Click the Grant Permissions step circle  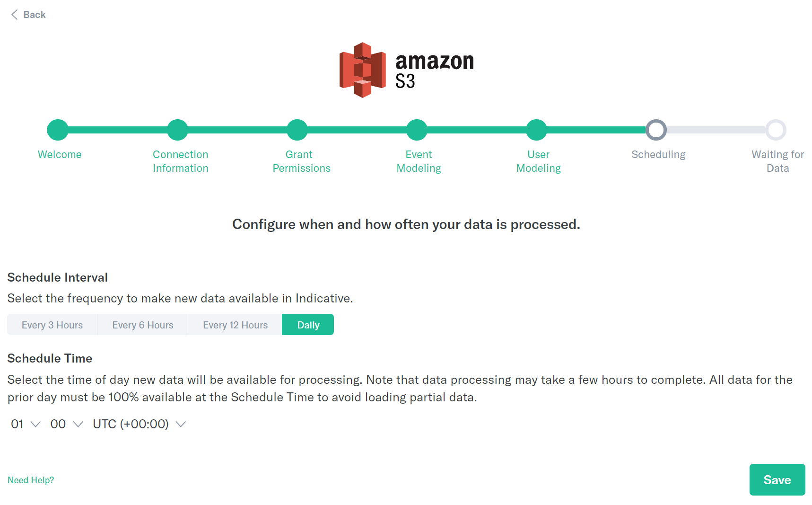coord(297,129)
